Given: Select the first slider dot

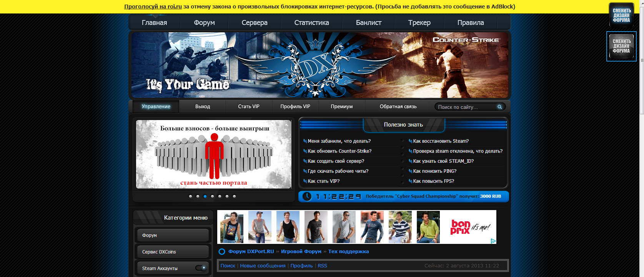Looking at the screenshot, I should click(x=190, y=196).
